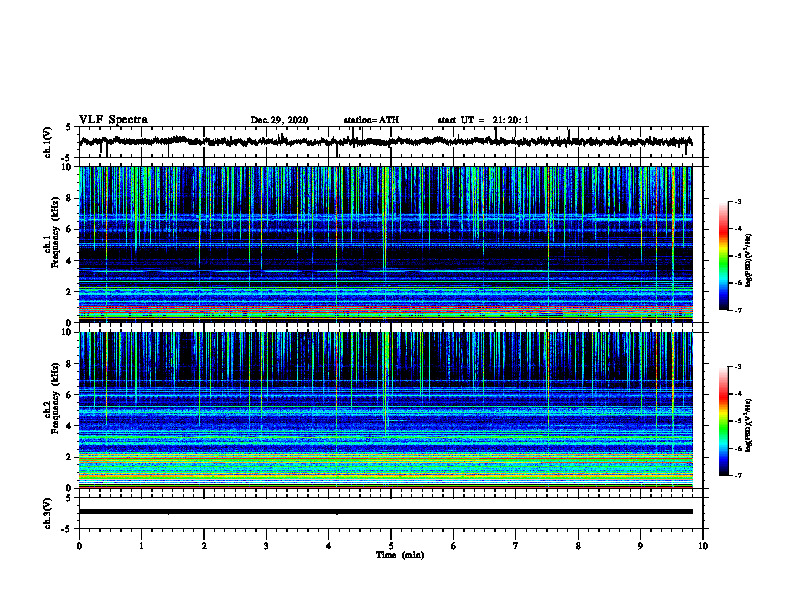The image size is (792, 612).
Task: Click time axis tick label "9"
Action: click(x=640, y=546)
